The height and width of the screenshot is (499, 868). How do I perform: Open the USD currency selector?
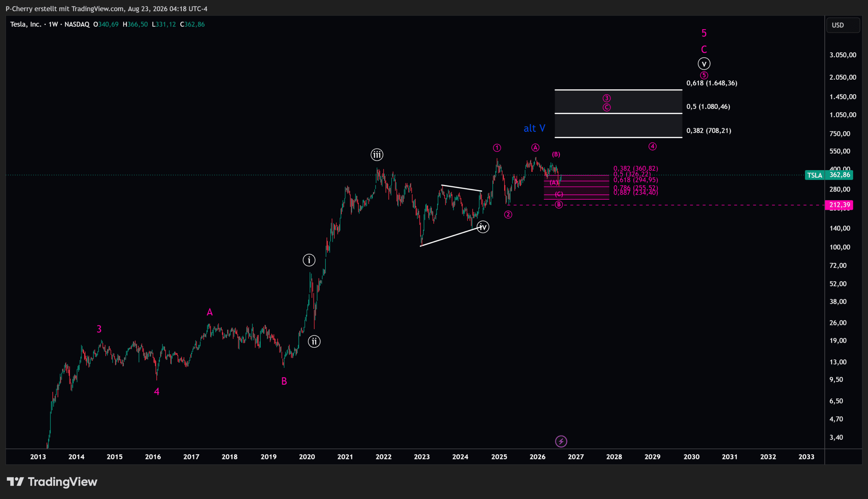pos(843,25)
